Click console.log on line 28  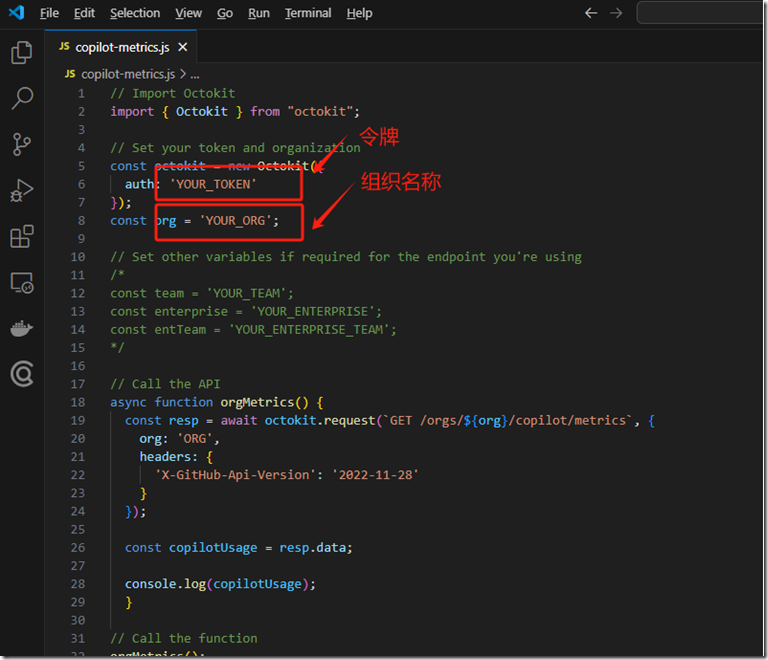165,584
